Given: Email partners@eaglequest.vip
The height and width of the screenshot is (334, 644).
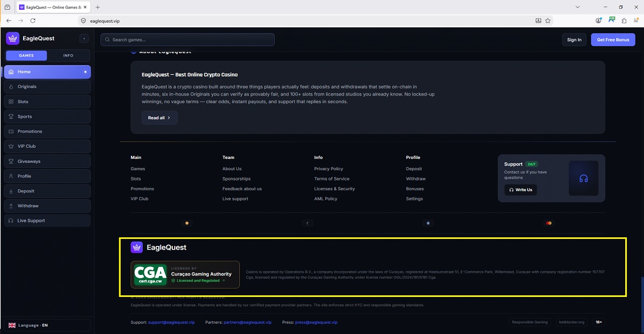Looking at the screenshot, I should click(247, 322).
